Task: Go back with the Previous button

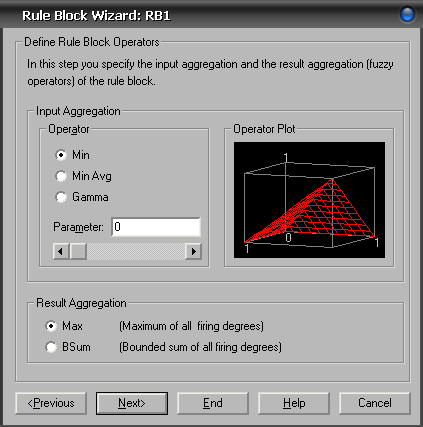Action: (51, 403)
